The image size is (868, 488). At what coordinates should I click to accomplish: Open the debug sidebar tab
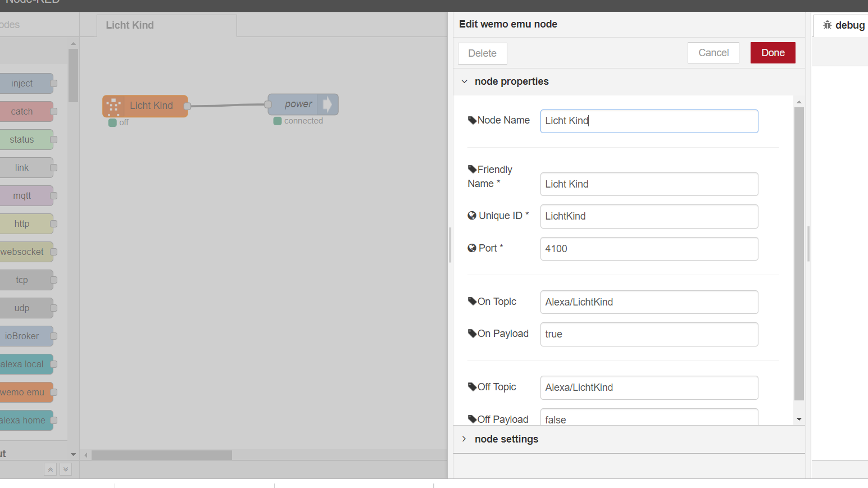coord(843,25)
